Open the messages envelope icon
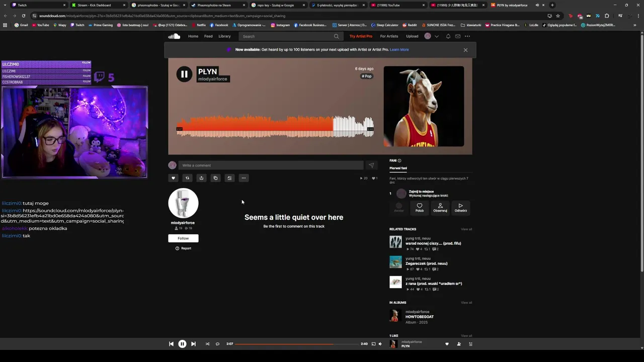This screenshot has width=644, height=362. pos(458,36)
